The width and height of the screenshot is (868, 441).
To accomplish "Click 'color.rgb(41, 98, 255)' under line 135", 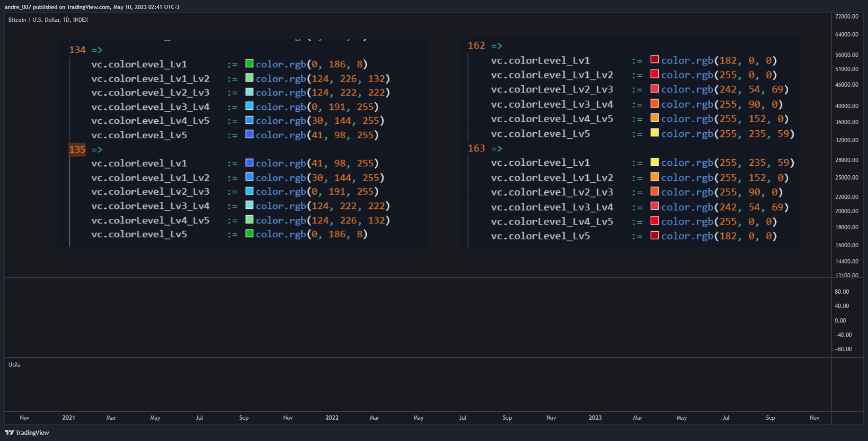I will 317,163.
